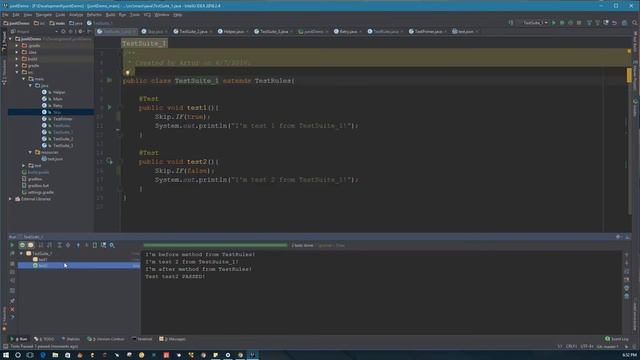Open the File menu
The image size is (640, 360).
[x=5, y=15]
